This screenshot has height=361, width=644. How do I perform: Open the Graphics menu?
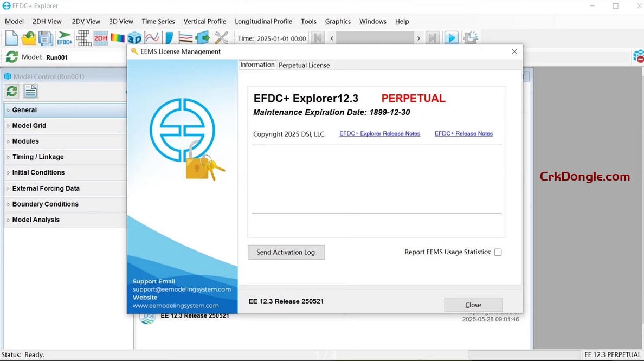[338, 21]
